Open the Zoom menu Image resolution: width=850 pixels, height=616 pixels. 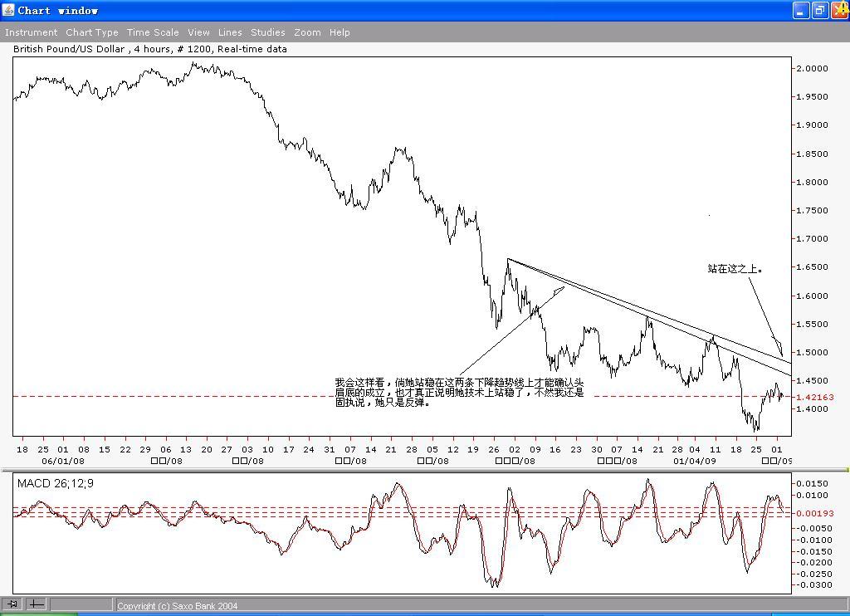[x=307, y=32]
